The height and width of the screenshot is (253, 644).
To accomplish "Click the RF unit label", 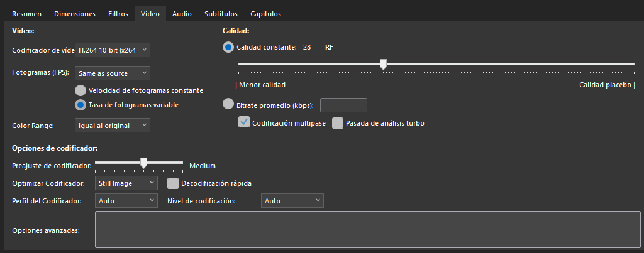I will 330,47.
